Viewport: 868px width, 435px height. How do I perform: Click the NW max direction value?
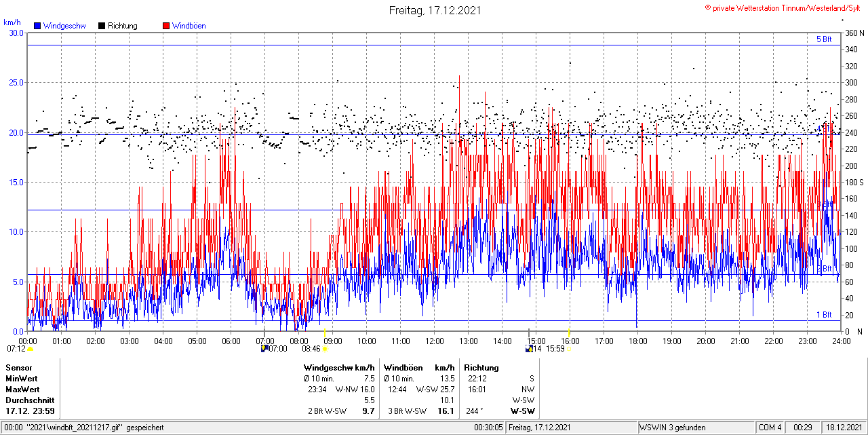[x=528, y=389]
